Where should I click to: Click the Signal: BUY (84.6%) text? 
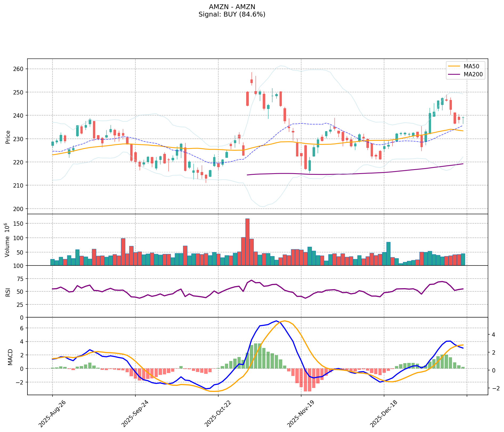(232, 14)
